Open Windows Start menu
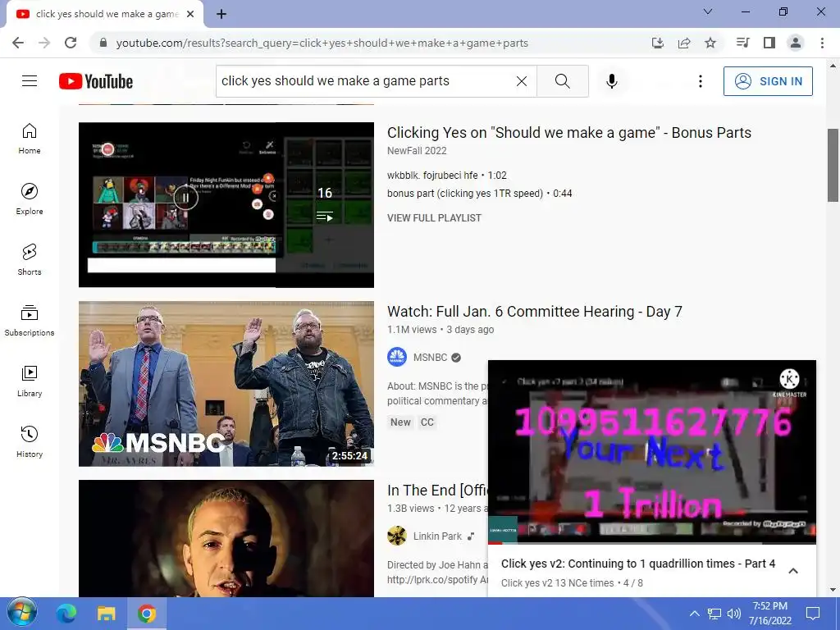 pos(22,614)
